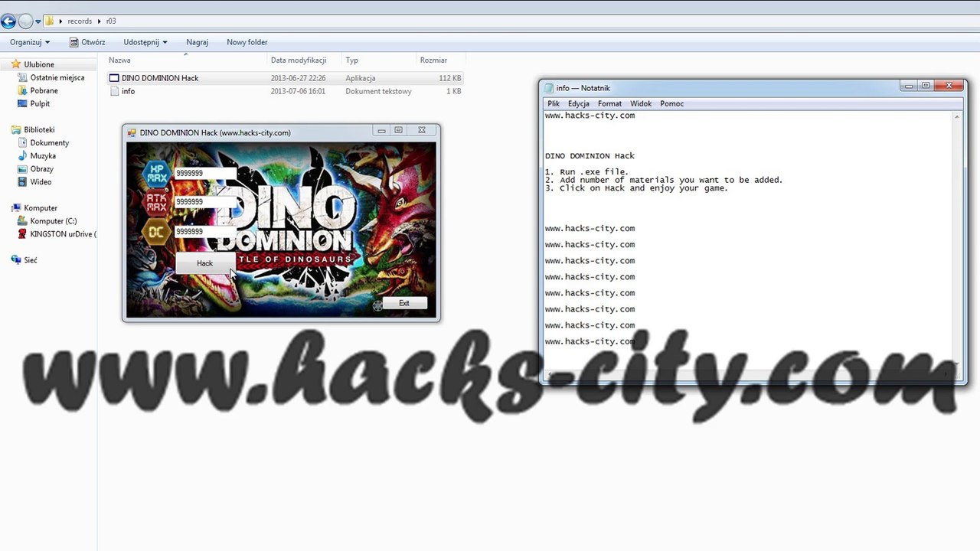Viewport: 980px width, 551px height.
Task: Select Biblioteki in the navigation pane
Action: coord(39,129)
